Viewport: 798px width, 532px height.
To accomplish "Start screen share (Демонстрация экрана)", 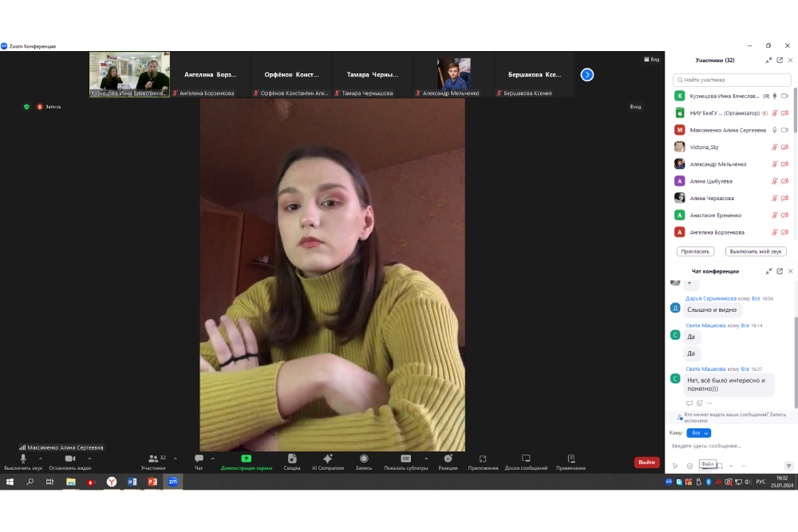I will coord(247,459).
